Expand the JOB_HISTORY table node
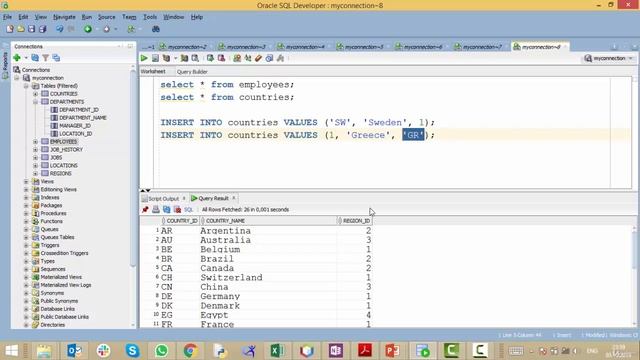The width and height of the screenshot is (640, 360). 36,149
